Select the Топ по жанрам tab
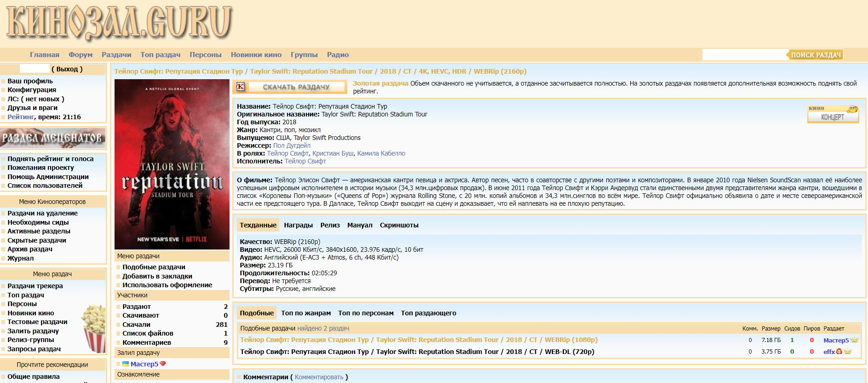The image size is (868, 383). pyautogui.click(x=306, y=313)
